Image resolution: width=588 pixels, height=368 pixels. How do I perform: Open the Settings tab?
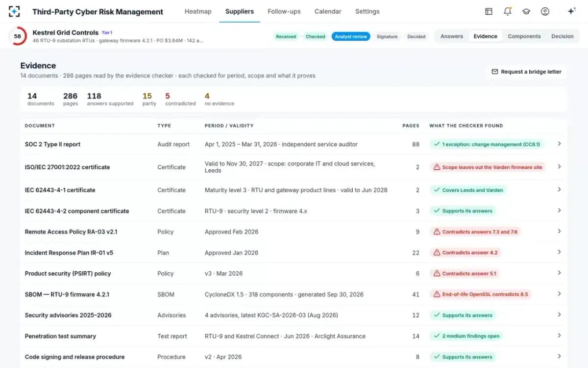(x=367, y=11)
